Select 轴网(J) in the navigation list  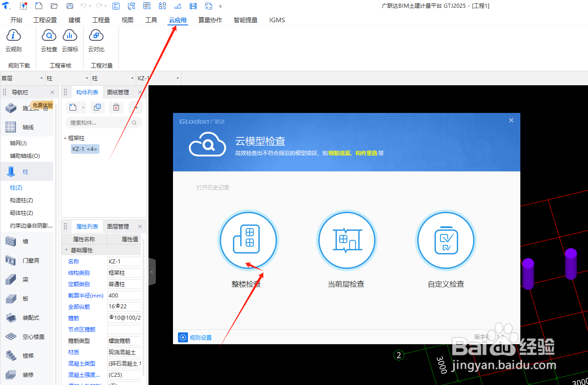[18, 143]
